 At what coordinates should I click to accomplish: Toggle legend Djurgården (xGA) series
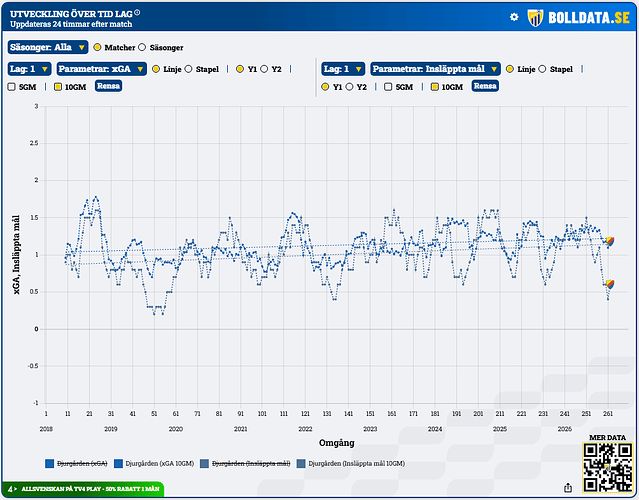(76, 464)
